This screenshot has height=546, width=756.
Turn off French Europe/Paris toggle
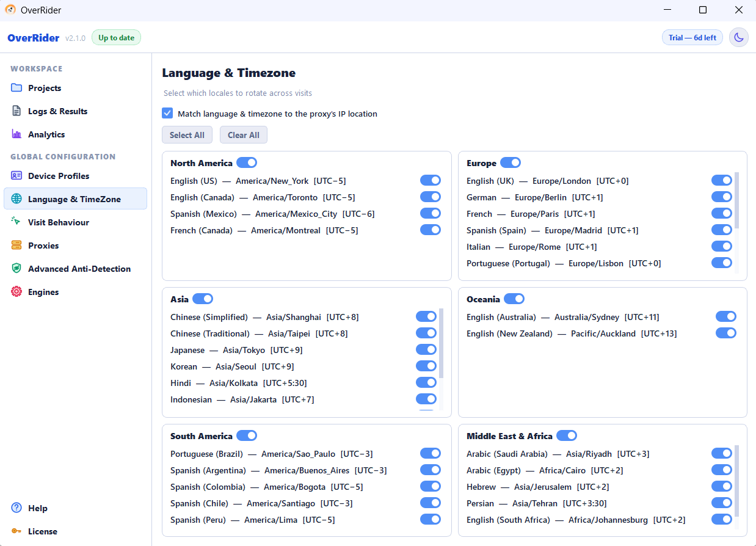pos(722,213)
